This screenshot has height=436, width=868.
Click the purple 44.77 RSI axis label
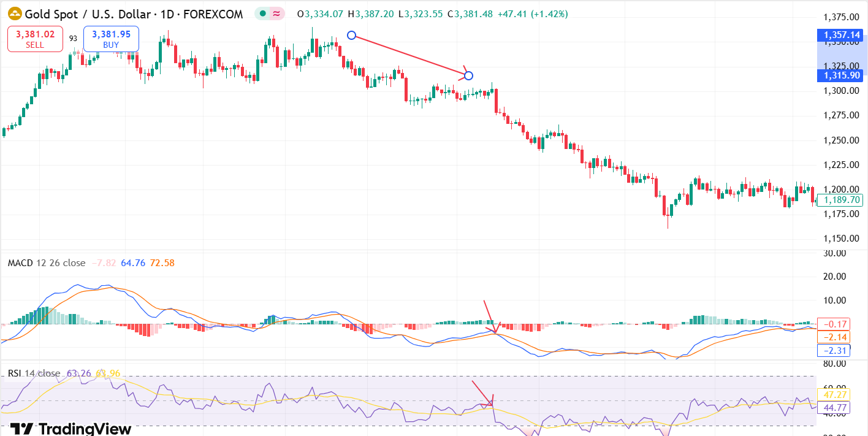coord(834,408)
